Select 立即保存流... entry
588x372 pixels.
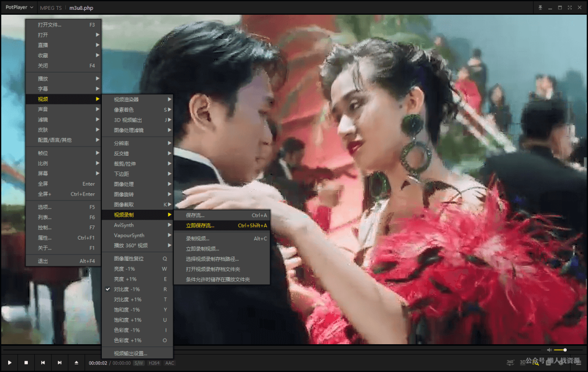tap(222, 225)
